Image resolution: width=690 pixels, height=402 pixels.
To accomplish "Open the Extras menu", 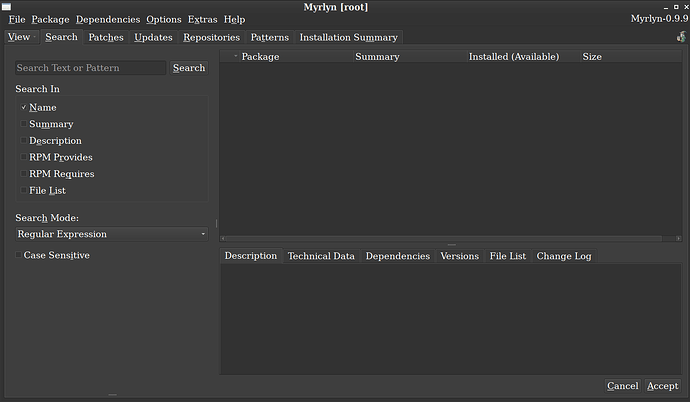I will [x=202, y=19].
